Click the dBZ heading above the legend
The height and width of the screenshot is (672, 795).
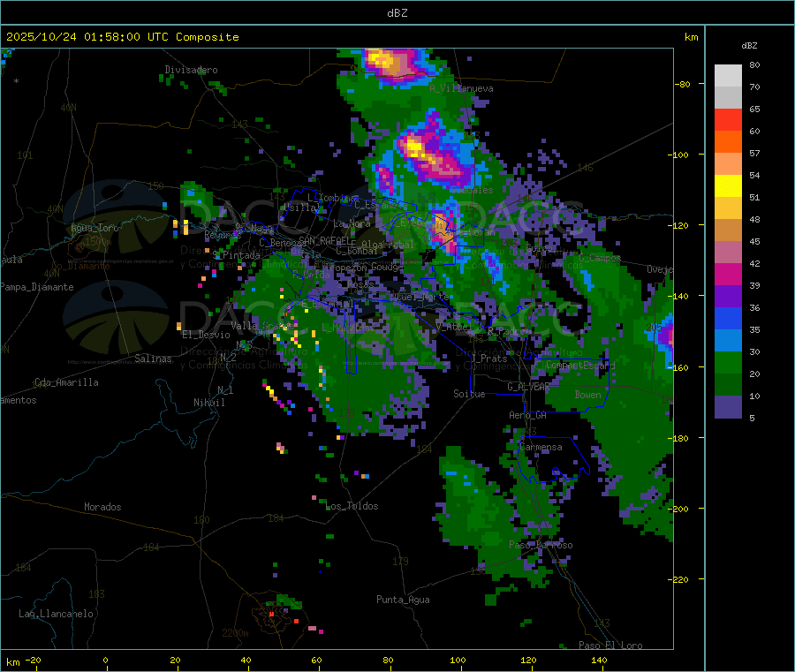(749, 46)
